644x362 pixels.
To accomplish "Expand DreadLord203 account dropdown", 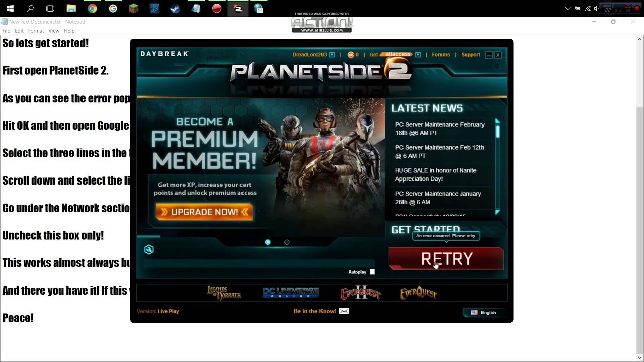I will click(x=332, y=55).
